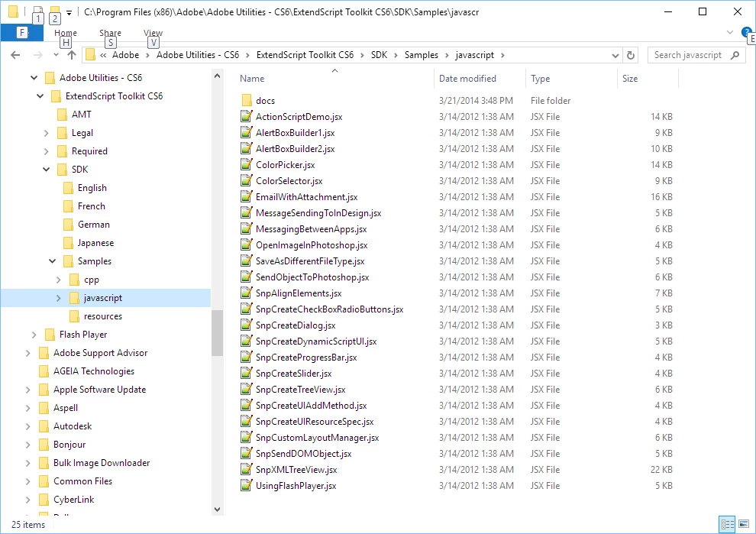Select MessageSendingToInDesign.jsx file name
The width and height of the screenshot is (756, 534).
coord(318,212)
